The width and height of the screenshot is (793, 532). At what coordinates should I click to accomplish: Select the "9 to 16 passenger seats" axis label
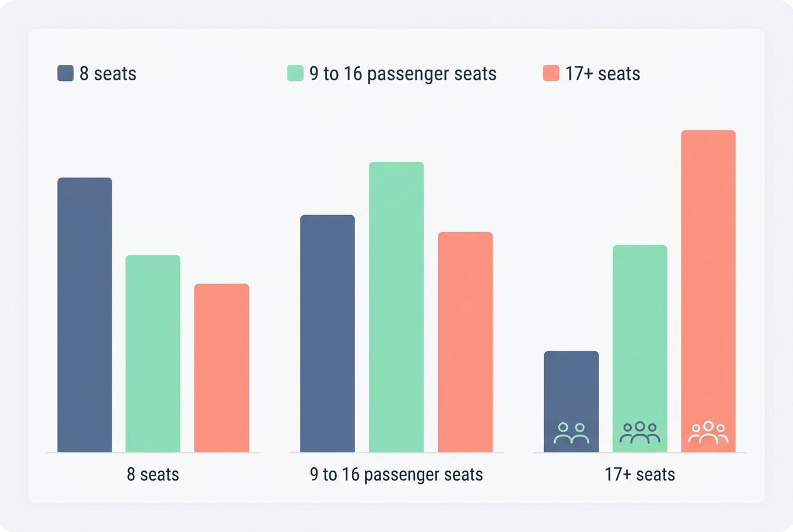click(x=396, y=474)
